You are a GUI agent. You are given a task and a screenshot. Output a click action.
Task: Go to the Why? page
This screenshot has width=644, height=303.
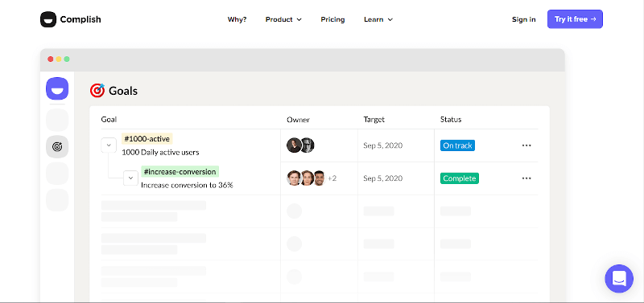pos(237,19)
